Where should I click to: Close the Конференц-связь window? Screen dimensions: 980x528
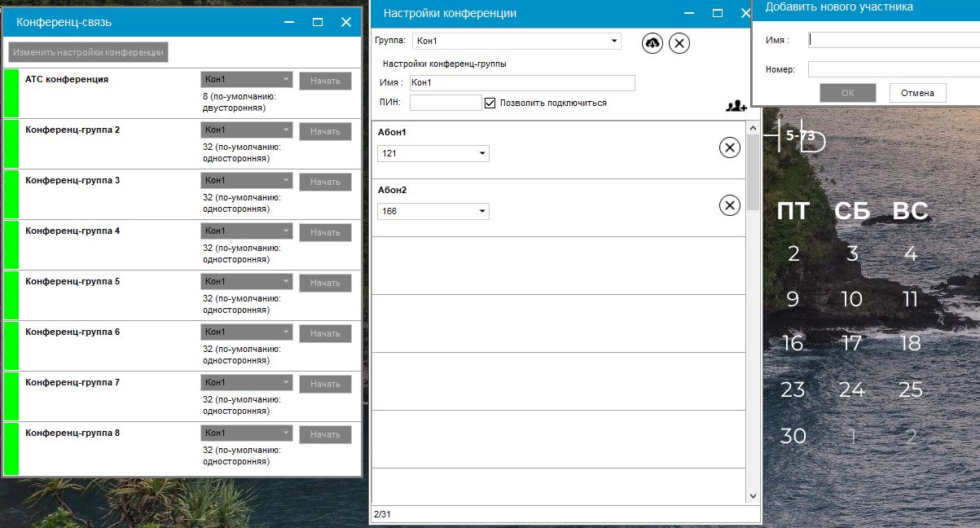(x=346, y=23)
